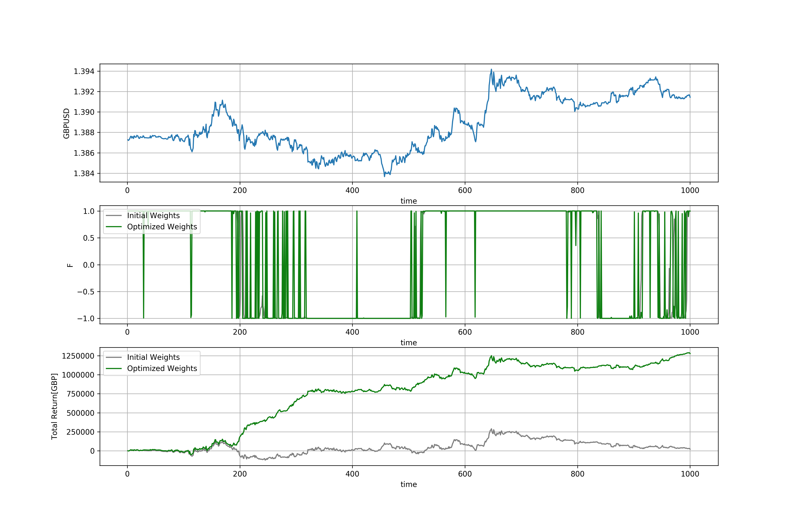
Task: Click x-axis tick 1000 under Total Return plot
Action: tap(690, 474)
